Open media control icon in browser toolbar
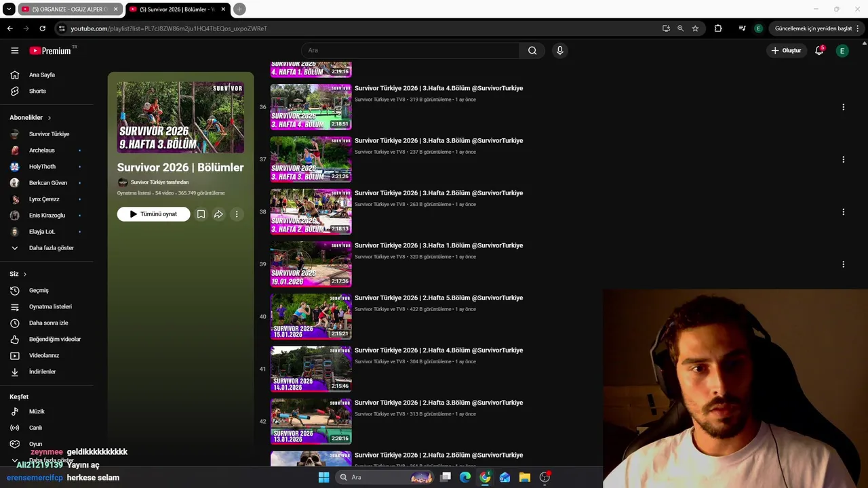868x488 pixels. coord(742,28)
